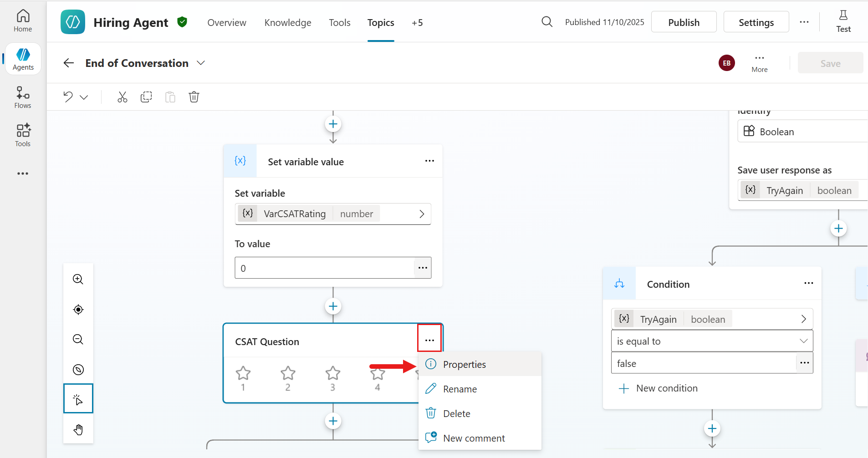Click the Test button
Viewport: 868px width, 458px height.
coord(843,21)
